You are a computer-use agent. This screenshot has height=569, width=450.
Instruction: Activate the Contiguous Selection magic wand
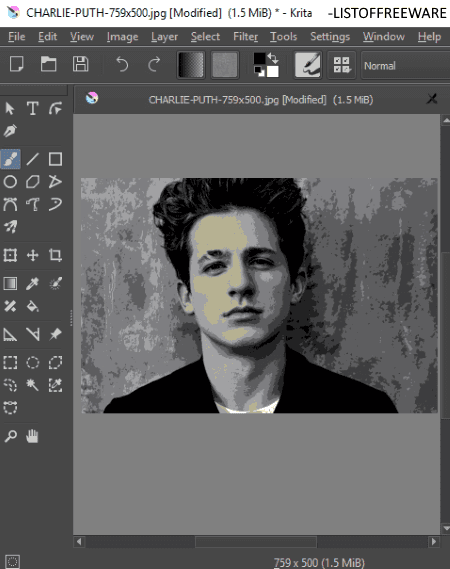tap(33, 385)
